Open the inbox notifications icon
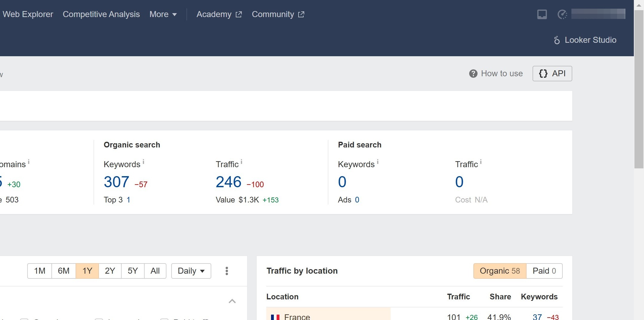 (542, 14)
